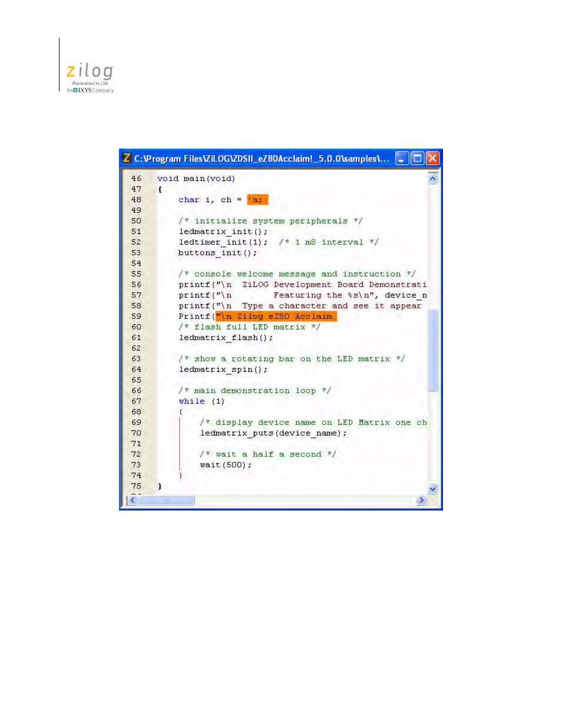Click the 1 mS interval comment
The width and height of the screenshot is (562, 728).
(x=329, y=242)
